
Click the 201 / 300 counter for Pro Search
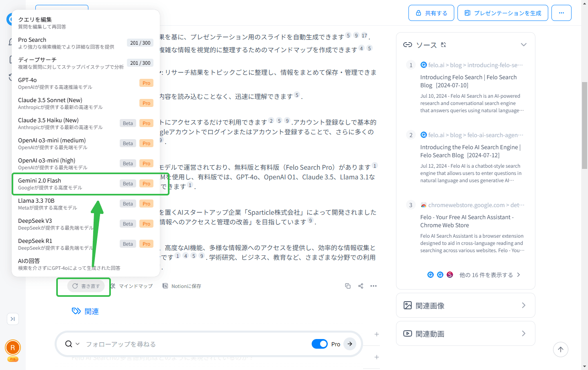(x=140, y=43)
